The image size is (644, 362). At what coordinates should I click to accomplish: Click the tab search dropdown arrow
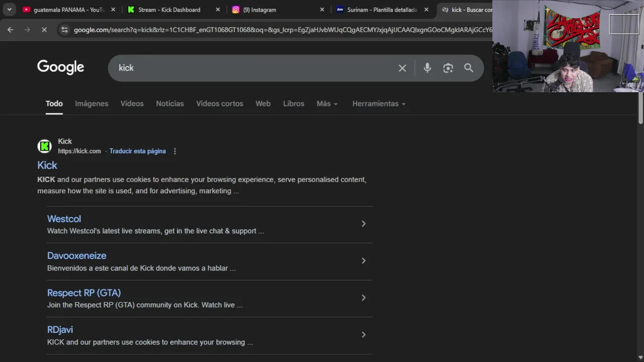tap(9, 10)
